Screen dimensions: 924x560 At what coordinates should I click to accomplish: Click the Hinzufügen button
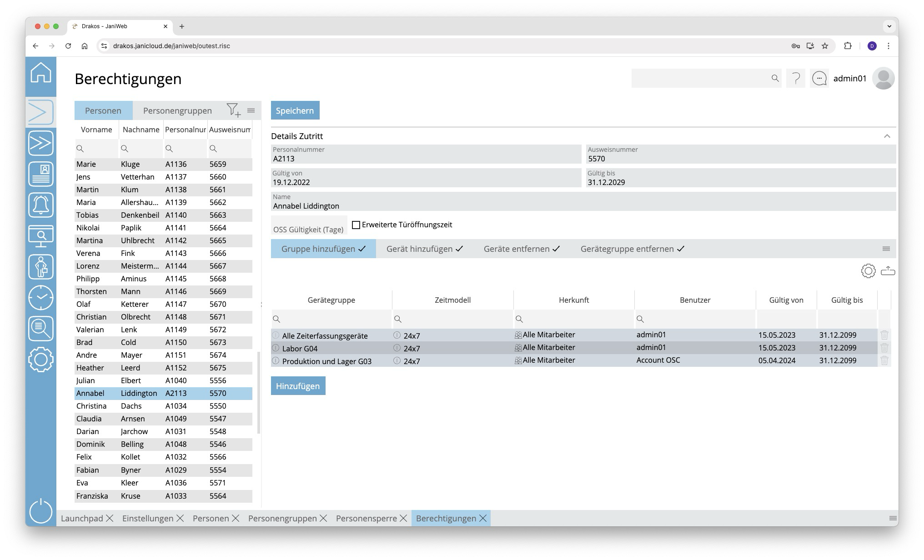point(298,386)
